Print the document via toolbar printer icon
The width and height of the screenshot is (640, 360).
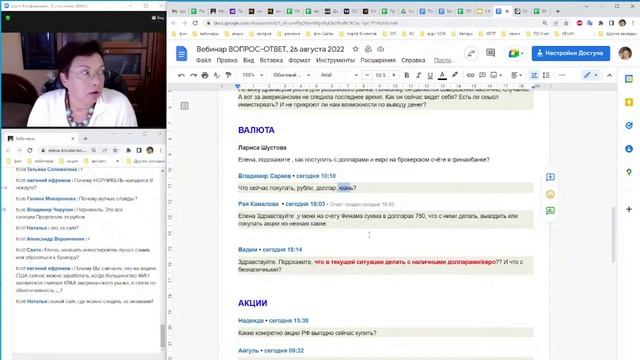click(x=205, y=75)
